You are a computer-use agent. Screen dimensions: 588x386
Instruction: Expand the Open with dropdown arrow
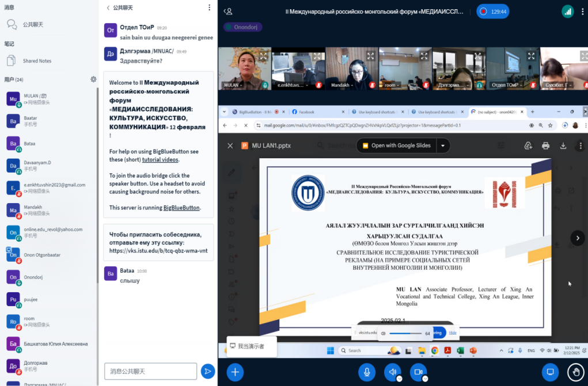click(x=443, y=146)
